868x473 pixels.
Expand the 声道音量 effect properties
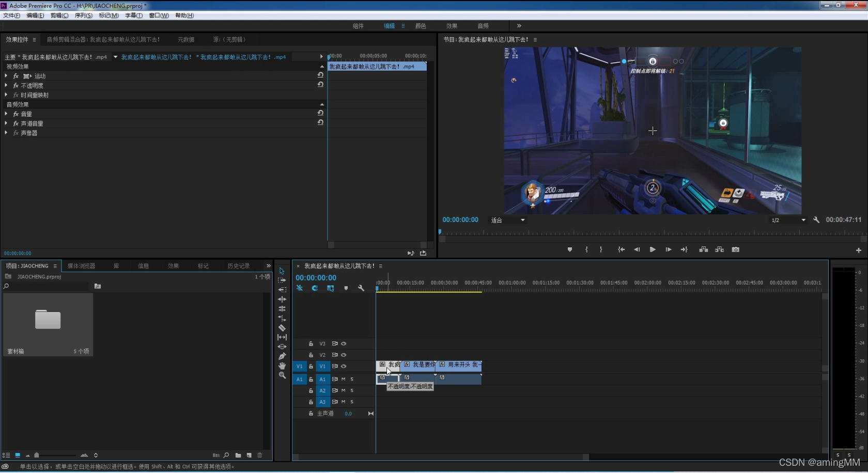tap(6, 123)
